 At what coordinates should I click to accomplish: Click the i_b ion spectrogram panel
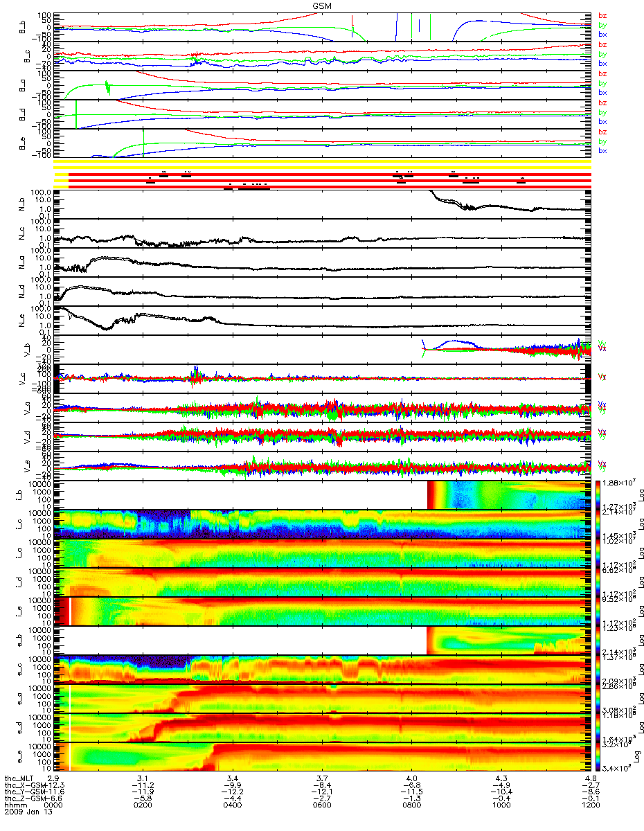[323, 495]
